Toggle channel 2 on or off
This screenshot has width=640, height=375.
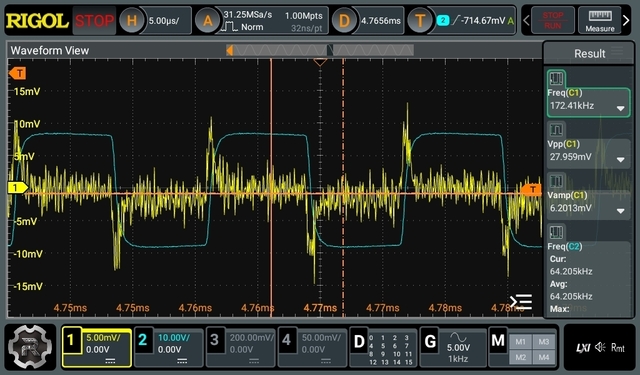[x=142, y=339]
